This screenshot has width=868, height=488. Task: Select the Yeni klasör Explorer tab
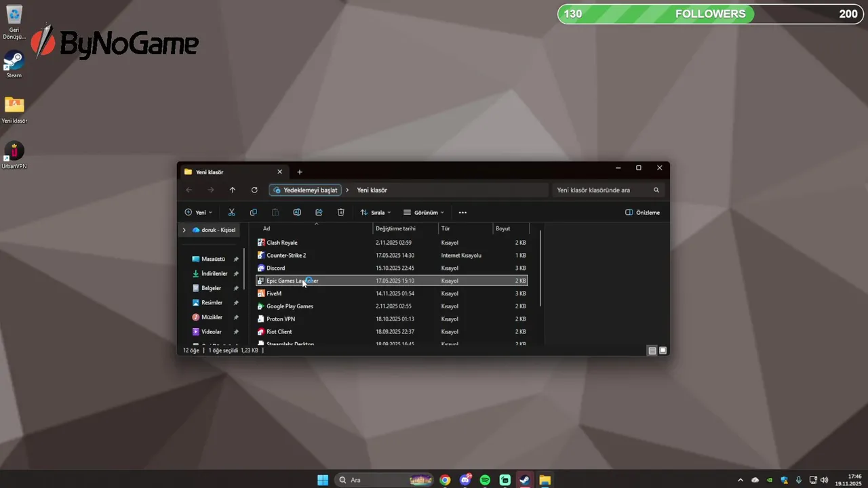233,172
